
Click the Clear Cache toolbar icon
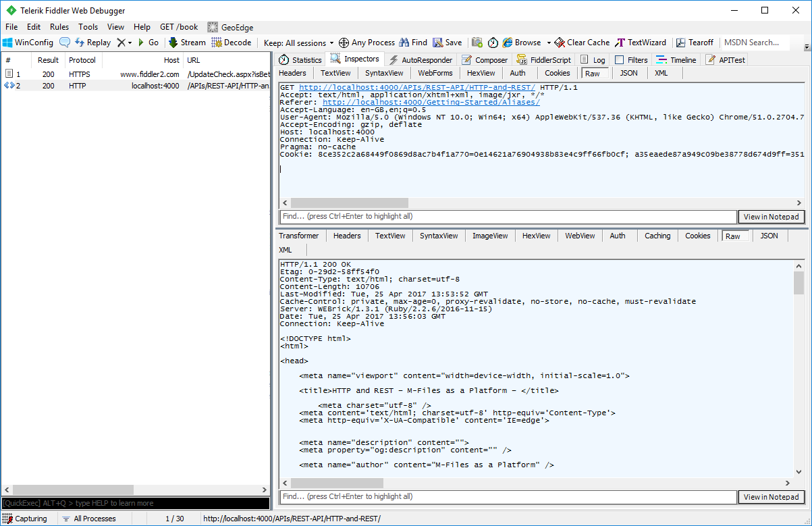click(x=581, y=42)
